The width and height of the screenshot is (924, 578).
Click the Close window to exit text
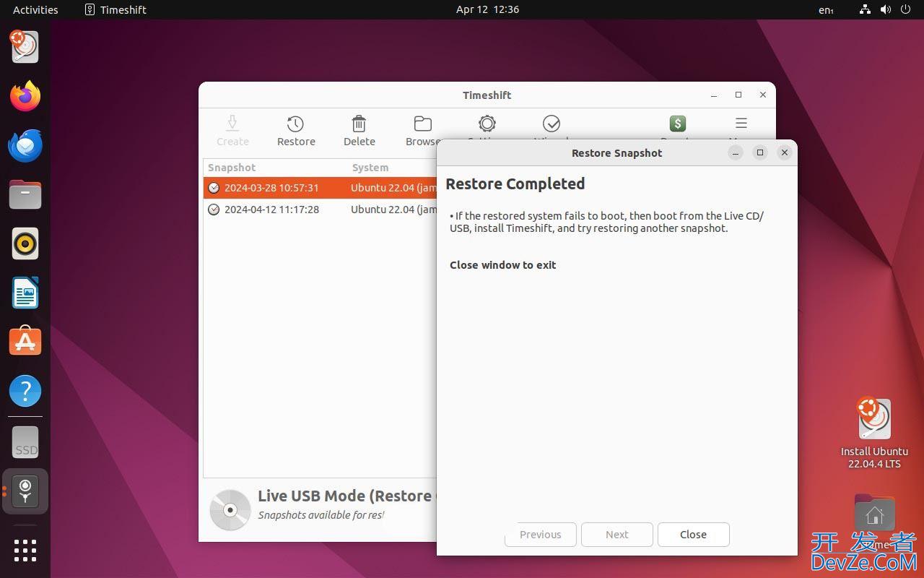pyautogui.click(x=503, y=265)
